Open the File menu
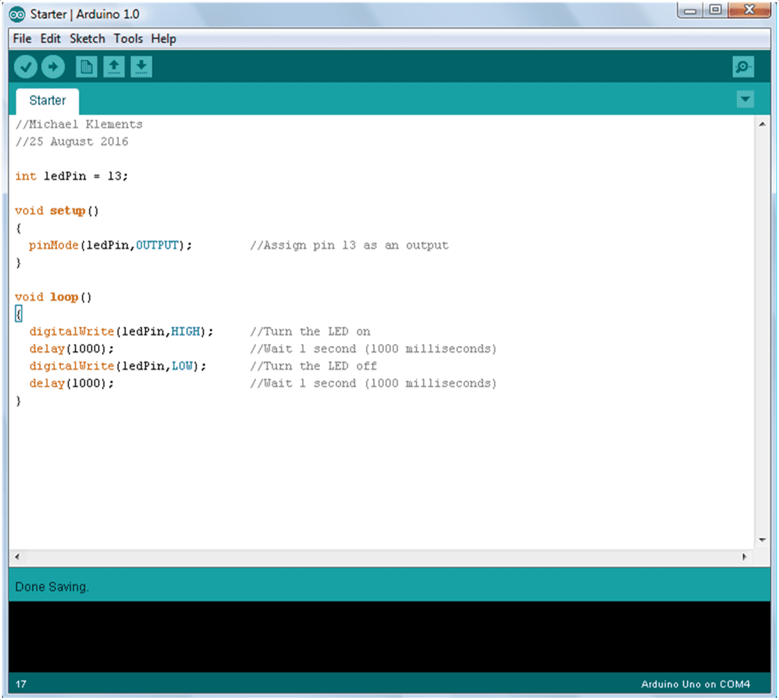Screen dimensions: 779x700 [x=22, y=39]
